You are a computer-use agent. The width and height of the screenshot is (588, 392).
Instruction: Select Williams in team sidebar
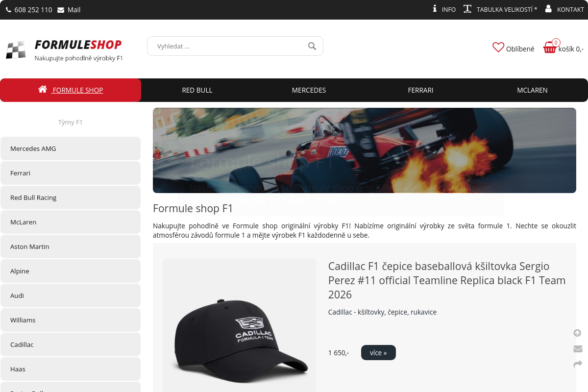coord(71,320)
